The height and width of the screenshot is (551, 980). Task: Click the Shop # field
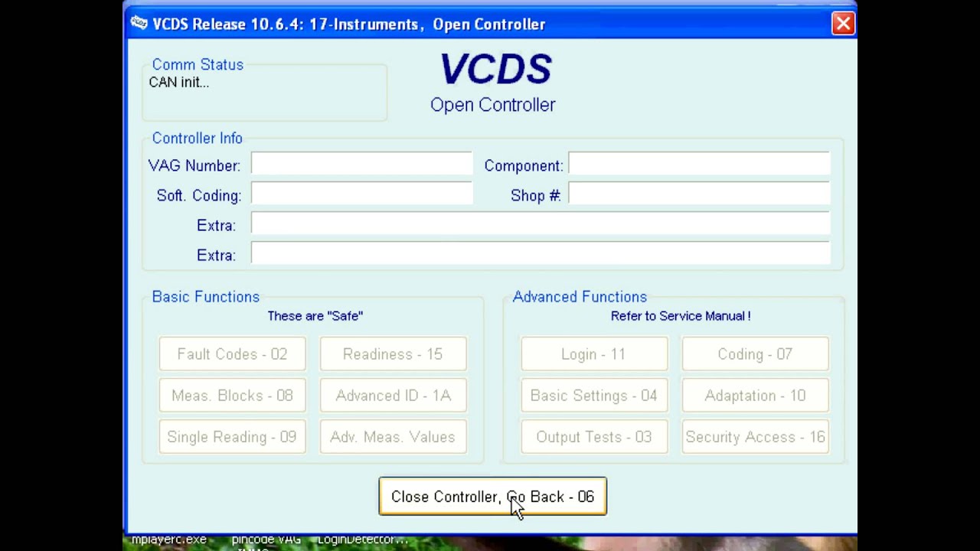(x=699, y=194)
